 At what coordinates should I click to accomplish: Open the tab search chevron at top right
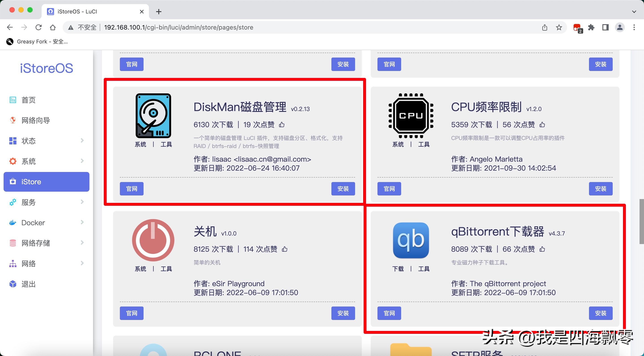pos(634,11)
